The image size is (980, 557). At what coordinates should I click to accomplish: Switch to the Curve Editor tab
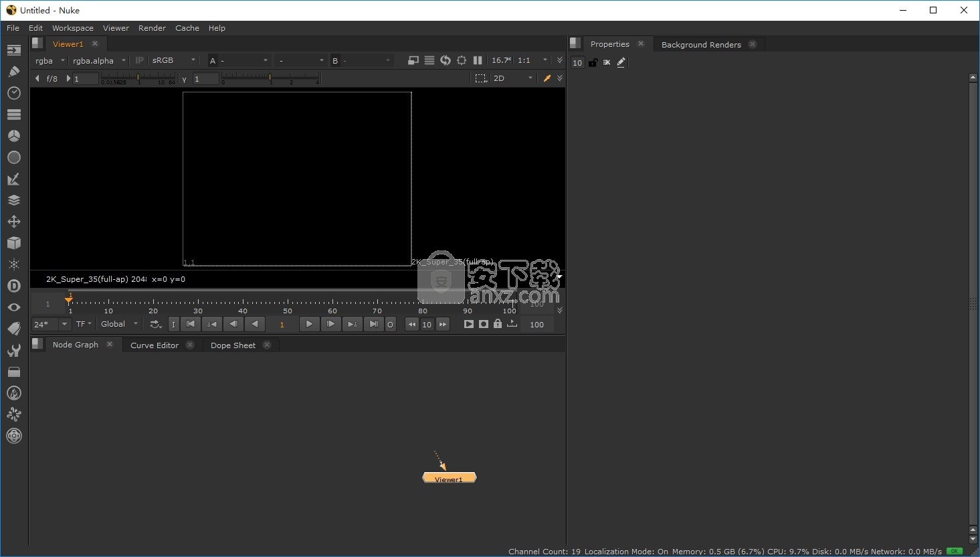tap(155, 345)
